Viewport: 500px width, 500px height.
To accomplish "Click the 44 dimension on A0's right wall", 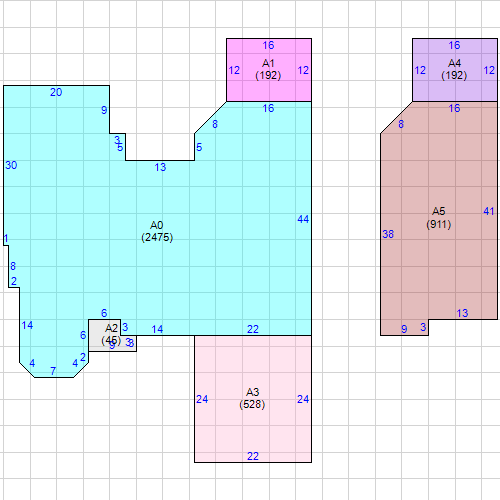I will pos(303,219).
